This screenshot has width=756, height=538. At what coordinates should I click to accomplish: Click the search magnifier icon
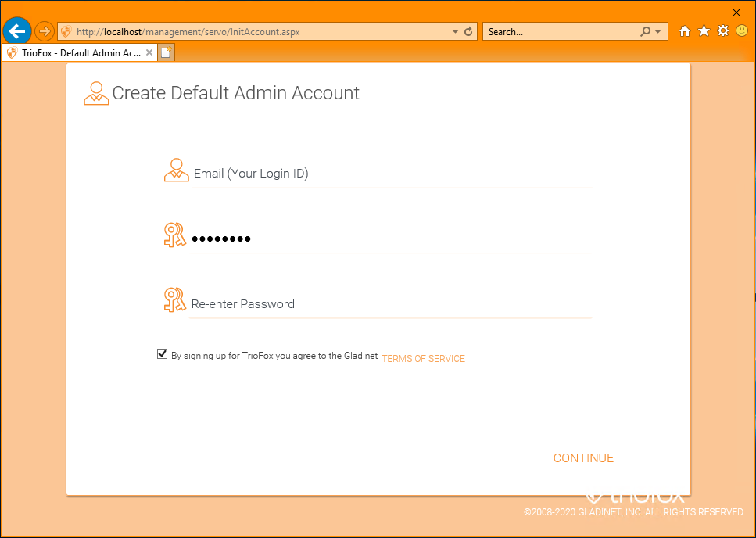click(645, 32)
